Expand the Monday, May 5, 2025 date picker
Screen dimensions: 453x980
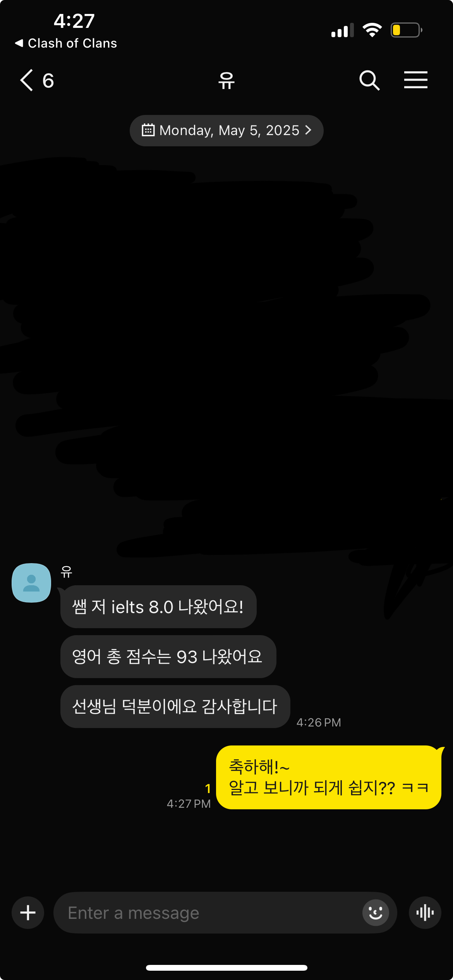pos(226,130)
